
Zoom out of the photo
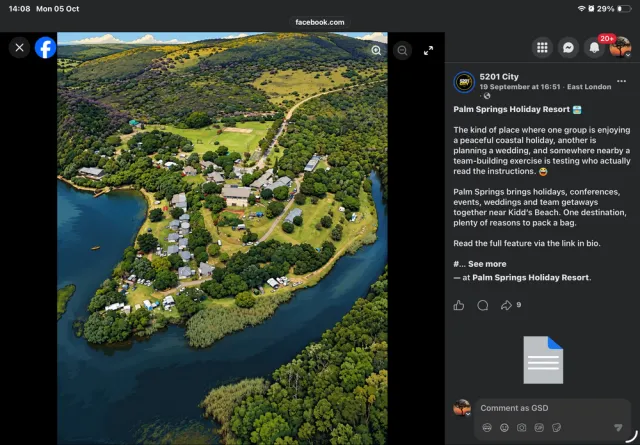point(402,50)
